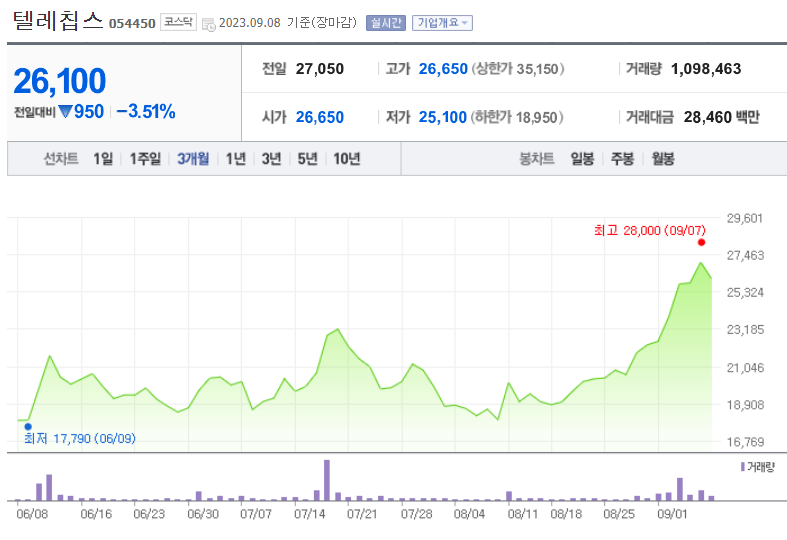This screenshot has width=787, height=540.
Task: Click the stock code 054450
Action: (132, 24)
